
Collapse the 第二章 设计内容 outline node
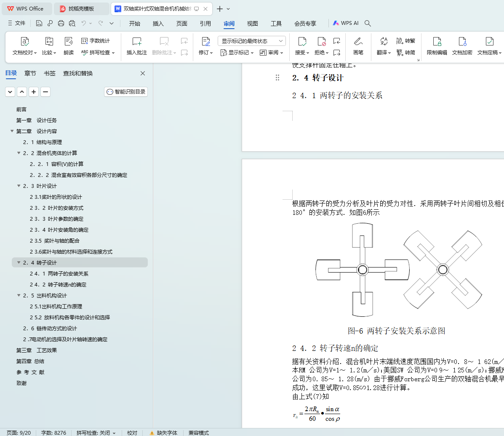(x=12, y=131)
